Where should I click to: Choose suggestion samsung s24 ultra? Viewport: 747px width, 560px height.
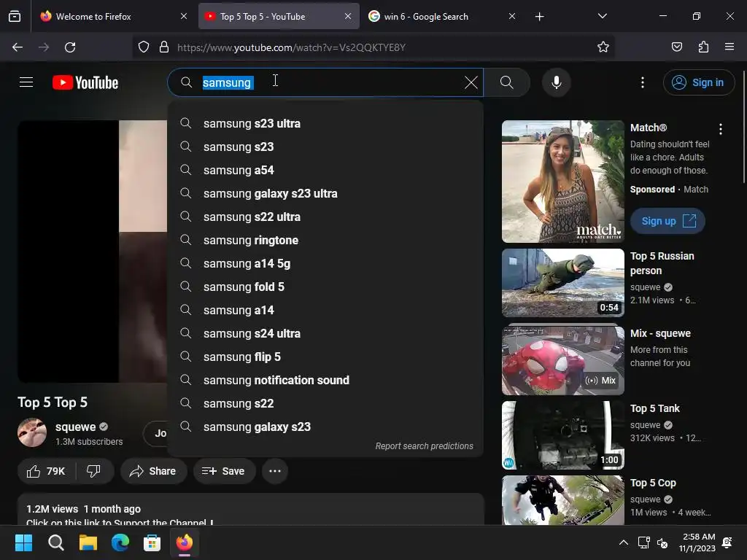[326, 333]
